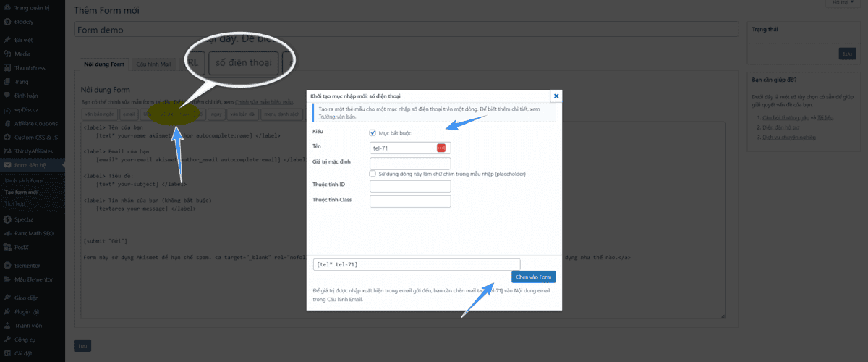
Task: Click Chèn vào Form button
Action: point(533,277)
